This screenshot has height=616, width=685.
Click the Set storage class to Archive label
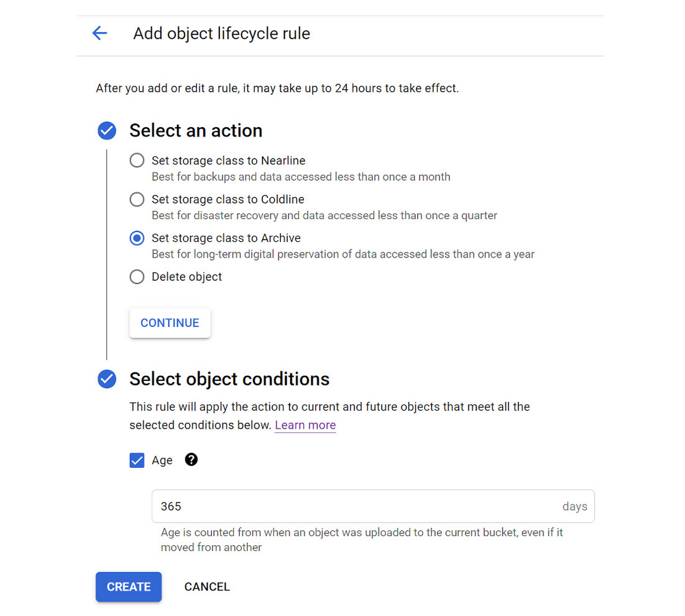pos(226,238)
